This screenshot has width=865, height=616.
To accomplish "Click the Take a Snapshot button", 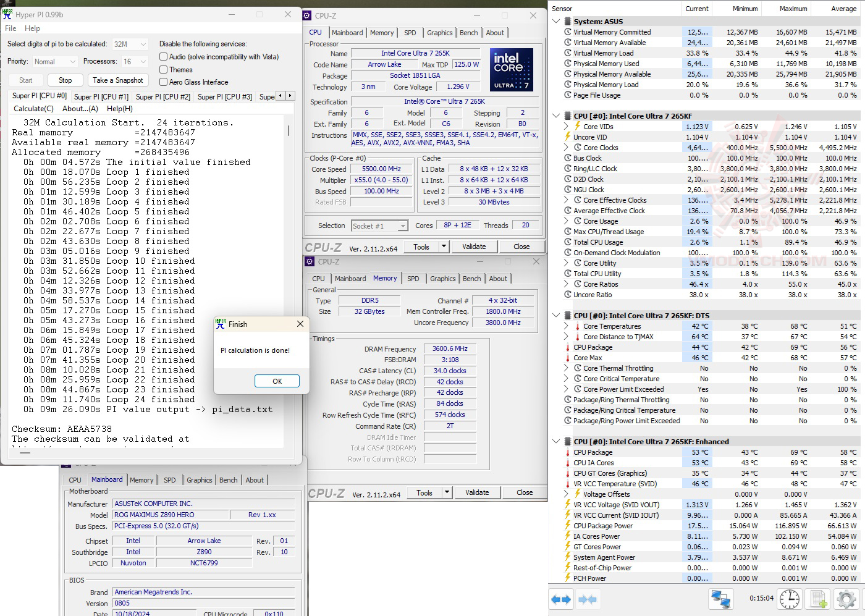I will click(118, 80).
